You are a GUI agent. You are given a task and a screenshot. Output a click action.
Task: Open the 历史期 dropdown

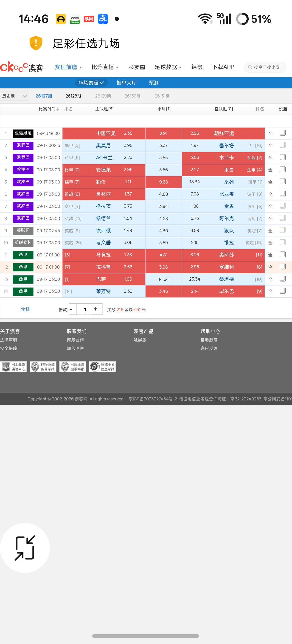(14, 96)
